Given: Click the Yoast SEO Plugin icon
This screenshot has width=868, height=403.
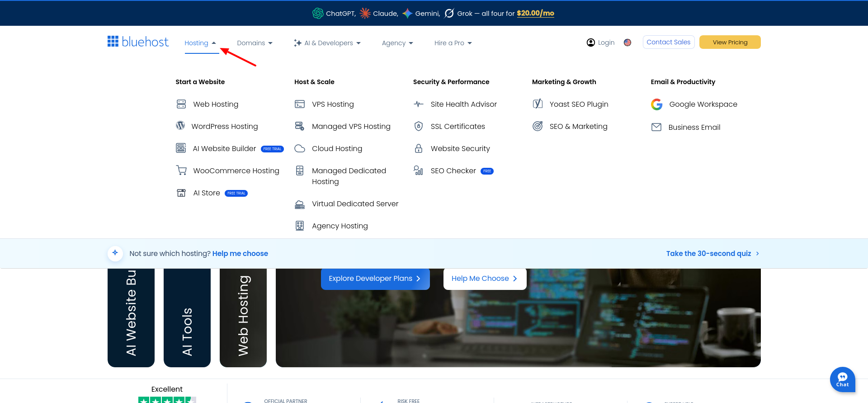Looking at the screenshot, I should point(538,104).
